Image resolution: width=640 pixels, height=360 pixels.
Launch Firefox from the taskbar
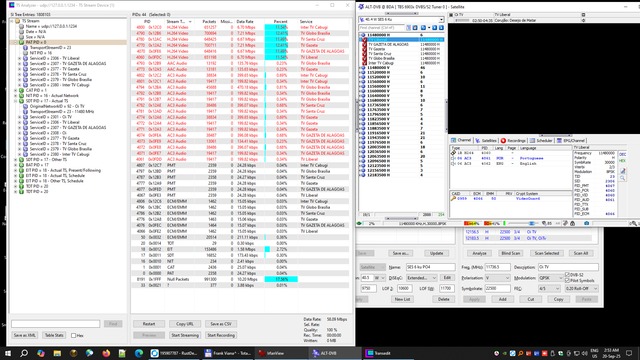click(x=106, y=353)
